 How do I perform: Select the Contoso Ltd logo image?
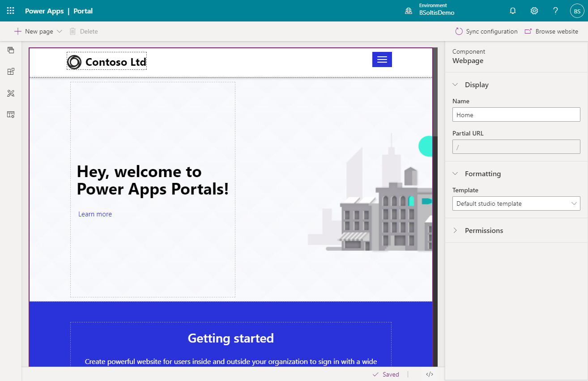(x=74, y=62)
